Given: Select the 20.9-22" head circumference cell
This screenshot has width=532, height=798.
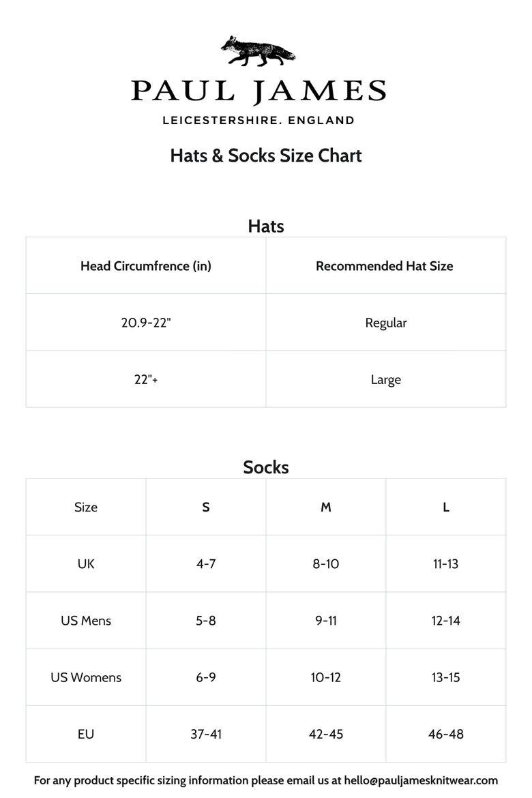Looking at the screenshot, I should [x=145, y=322].
